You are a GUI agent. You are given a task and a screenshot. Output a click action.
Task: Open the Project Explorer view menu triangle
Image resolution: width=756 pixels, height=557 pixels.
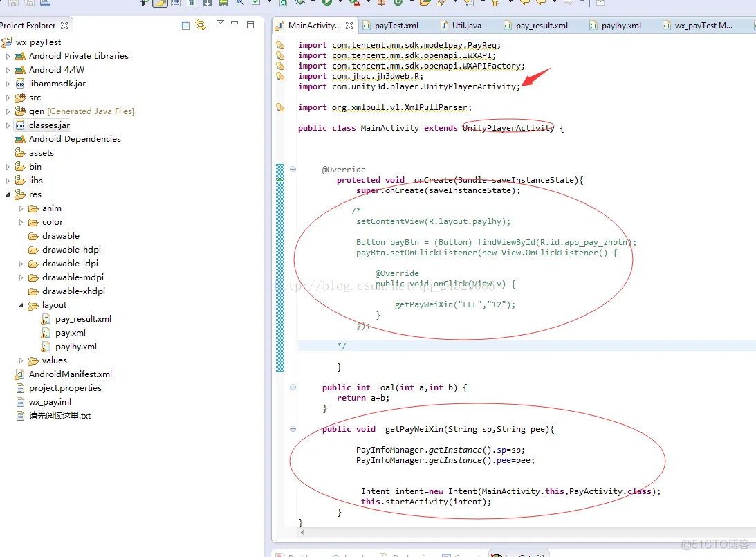tap(221, 22)
